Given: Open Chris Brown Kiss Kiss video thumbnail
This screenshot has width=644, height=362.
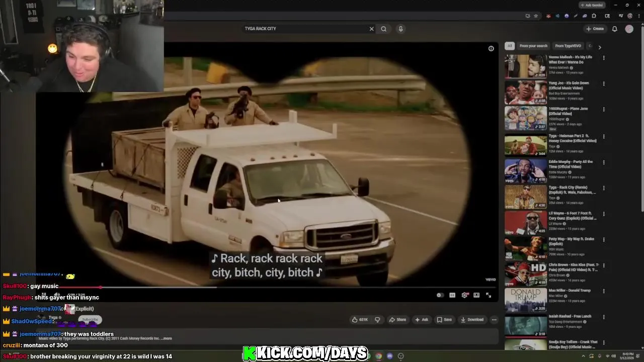Looking at the screenshot, I should (x=526, y=274).
